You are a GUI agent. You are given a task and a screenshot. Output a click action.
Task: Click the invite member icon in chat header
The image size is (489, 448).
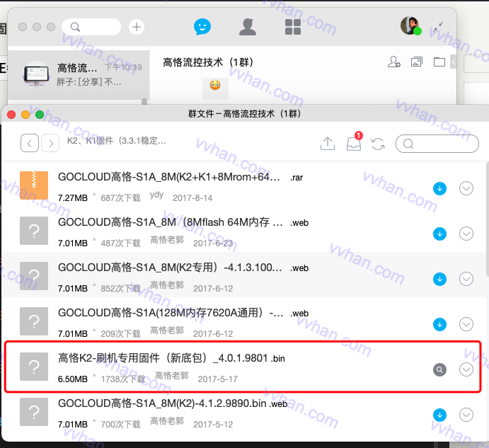[394, 62]
